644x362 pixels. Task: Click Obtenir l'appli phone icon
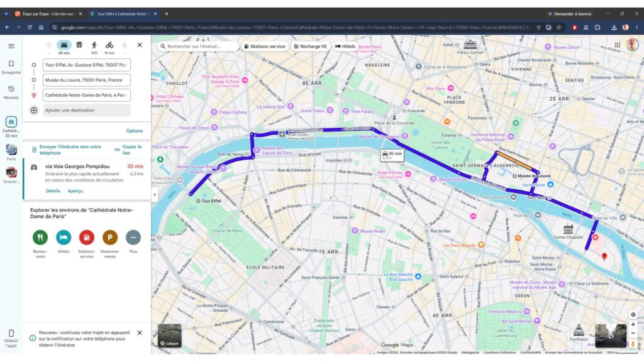(11, 333)
